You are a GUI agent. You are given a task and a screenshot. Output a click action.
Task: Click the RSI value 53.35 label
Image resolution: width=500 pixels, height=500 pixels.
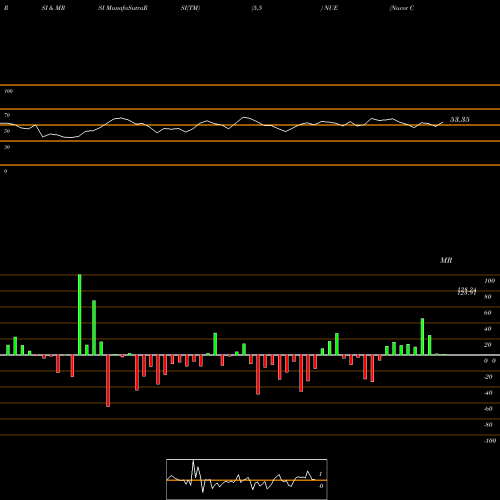coord(460,120)
